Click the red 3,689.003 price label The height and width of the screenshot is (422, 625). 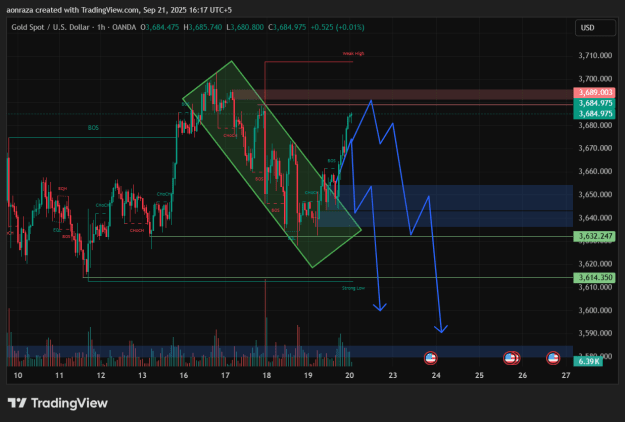tap(594, 92)
